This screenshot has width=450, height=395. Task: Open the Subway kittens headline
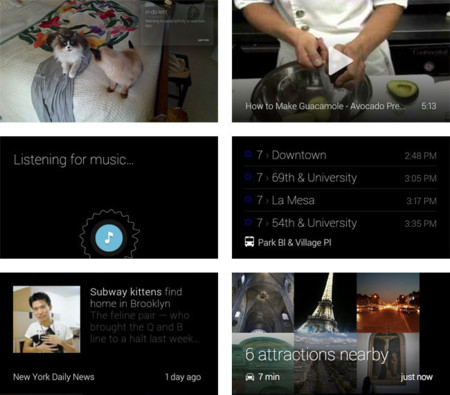tap(136, 298)
